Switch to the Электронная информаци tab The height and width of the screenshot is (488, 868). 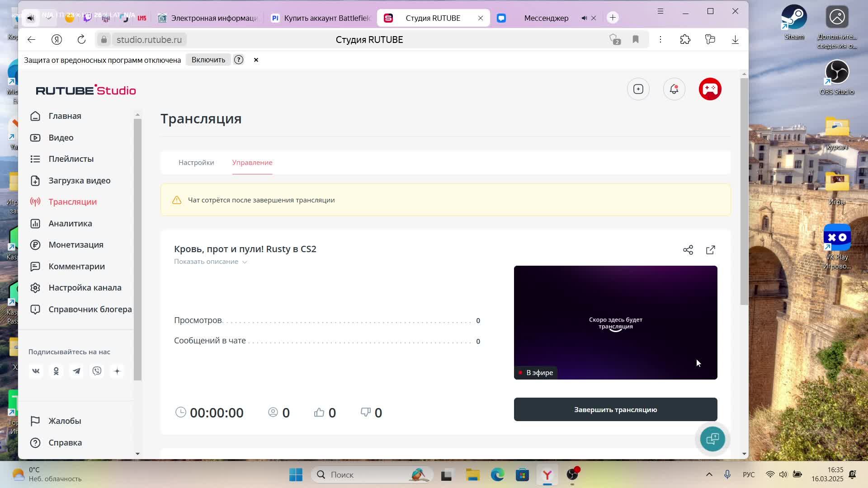pyautogui.click(x=207, y=18)
